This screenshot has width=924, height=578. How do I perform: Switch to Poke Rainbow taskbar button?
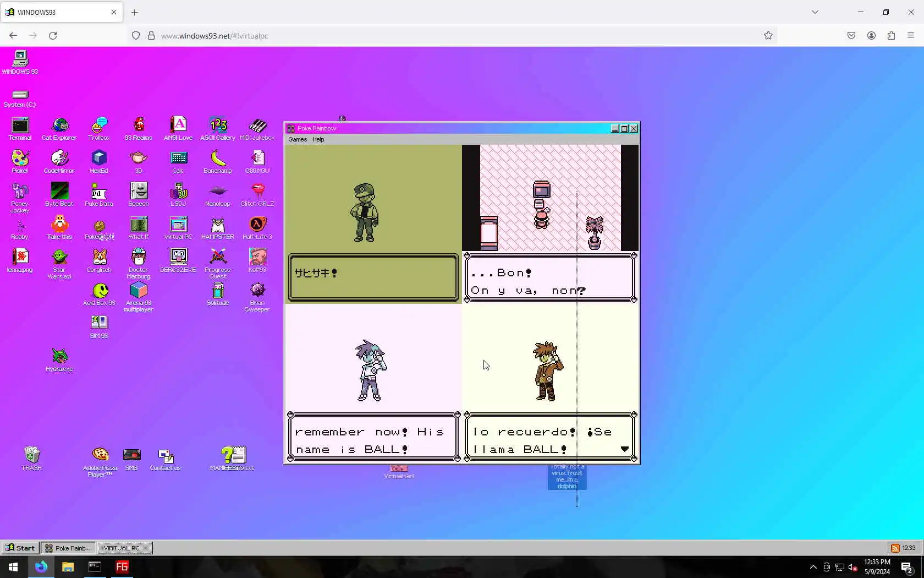(68, 548)
